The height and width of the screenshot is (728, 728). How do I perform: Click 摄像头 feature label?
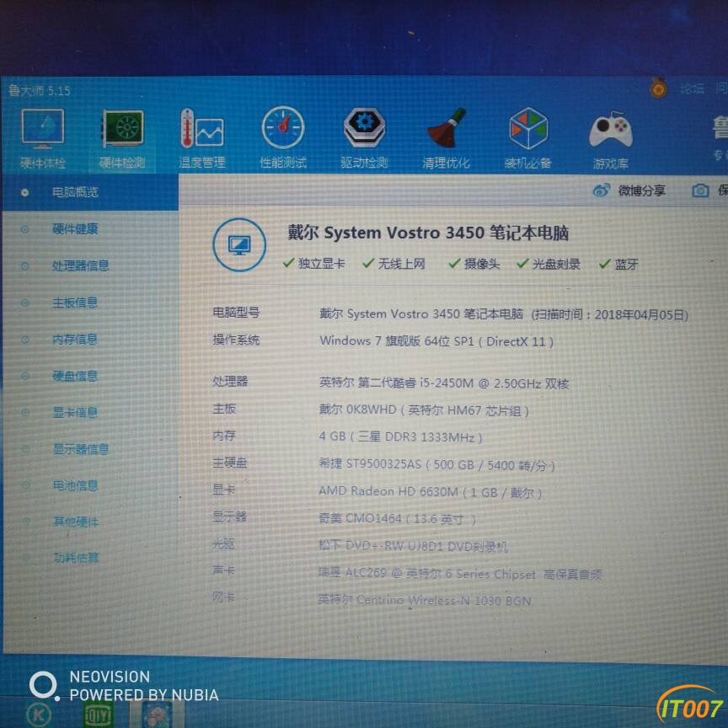(482, 264)
